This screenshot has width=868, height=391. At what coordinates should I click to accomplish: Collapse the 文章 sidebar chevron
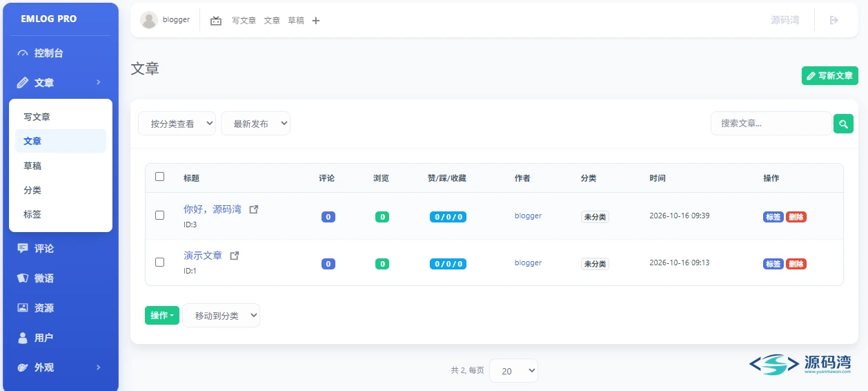[x=99, y=82]
